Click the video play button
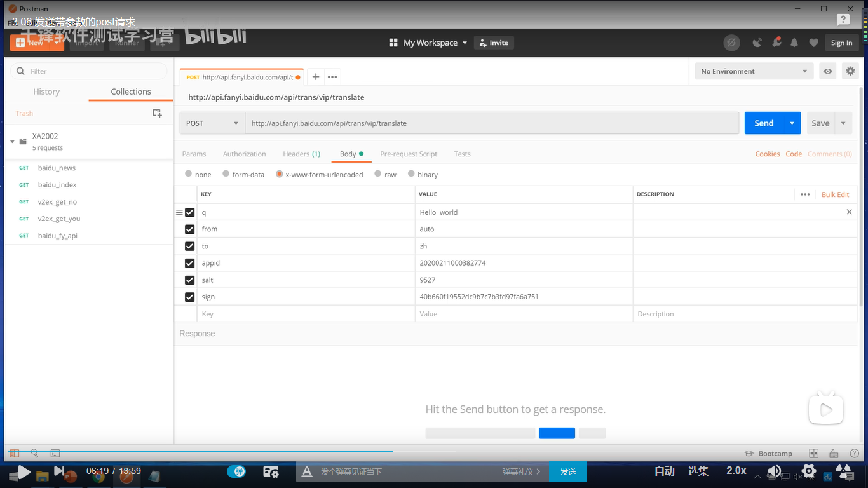This screenshot has width=868, height=488. [24, 471]
